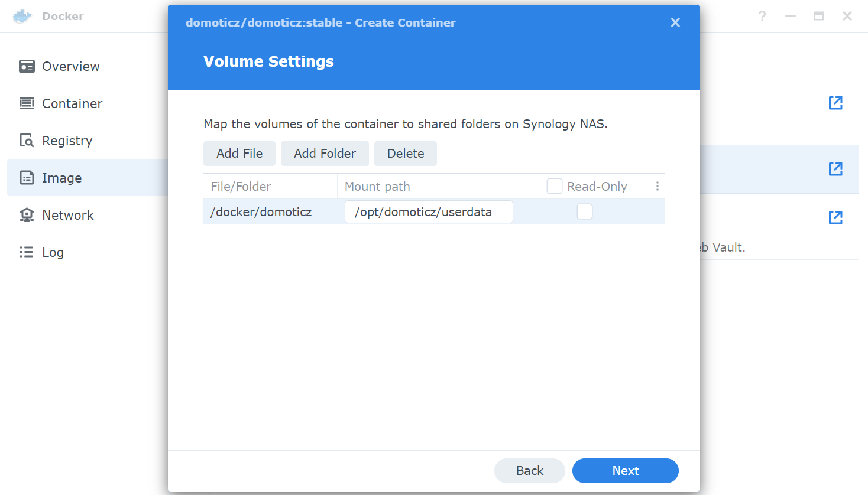Toggle the Read-Only header checkbox
This screenshot has height=495, width=868.
555,186
